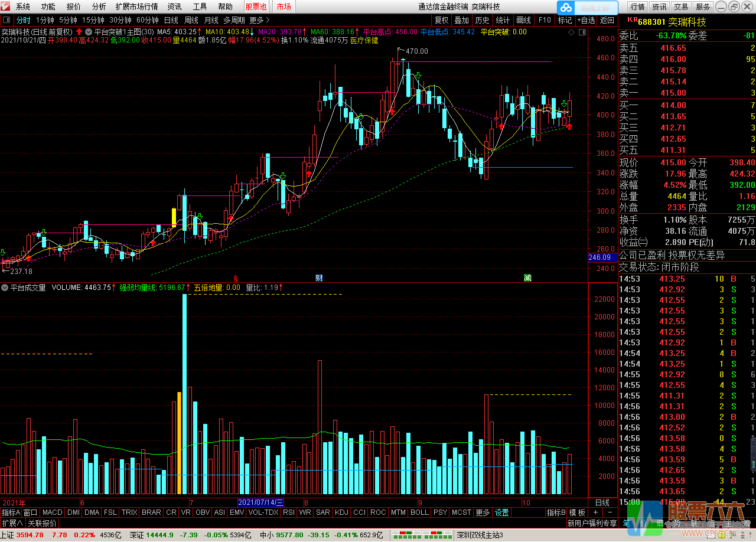Open the indicator dropdown before 平台突破1主图
Screen dimensions: 756x542
88,32
